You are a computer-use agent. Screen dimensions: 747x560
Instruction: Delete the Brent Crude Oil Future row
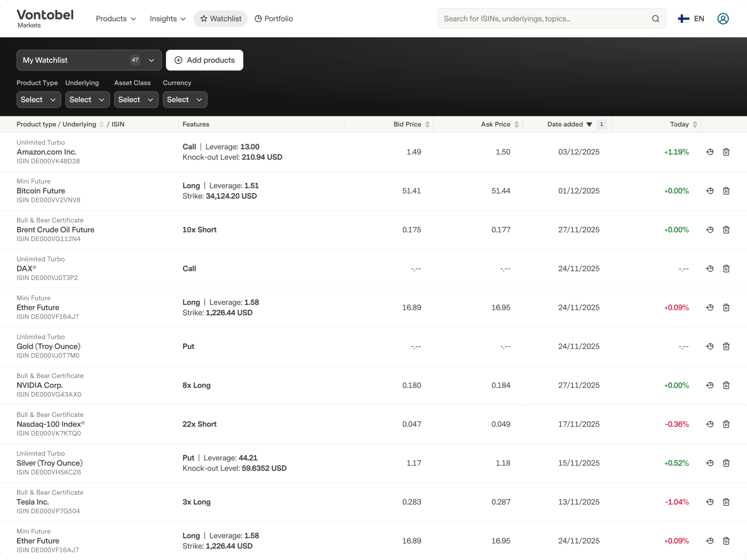click(x=726, y=230)
